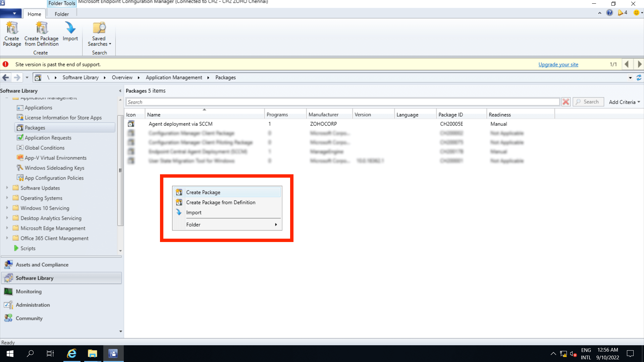Open License Information for Store Apps
The width and height of the screenshot is (644, 362).
click(63, 117)
